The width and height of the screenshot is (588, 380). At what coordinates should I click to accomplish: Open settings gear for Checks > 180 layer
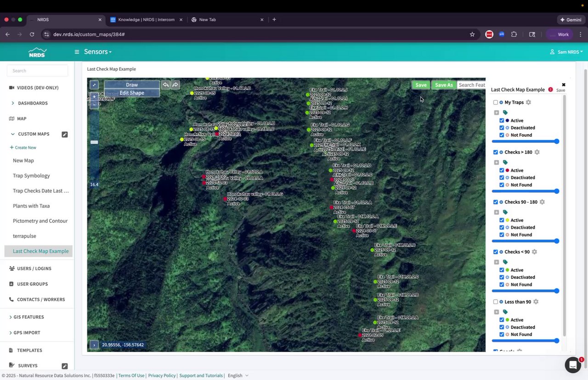click(x=537, y=152)
